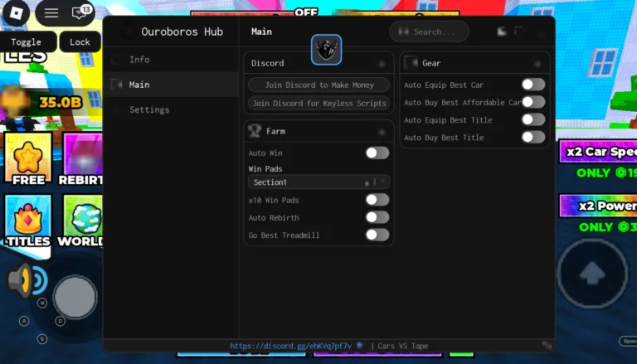Turn on Auto Rebirth

(377, 217)
